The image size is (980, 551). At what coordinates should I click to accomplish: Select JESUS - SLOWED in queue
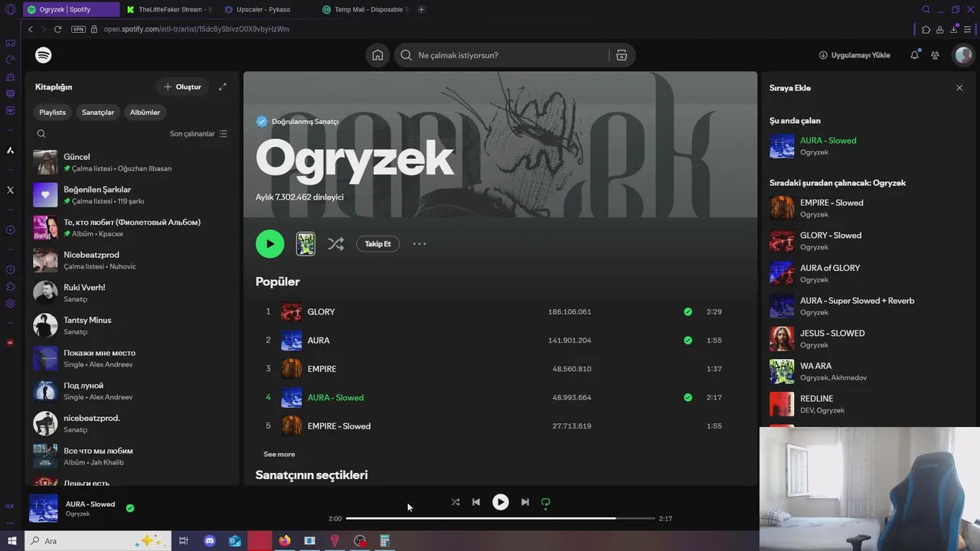tap(868, 338)
